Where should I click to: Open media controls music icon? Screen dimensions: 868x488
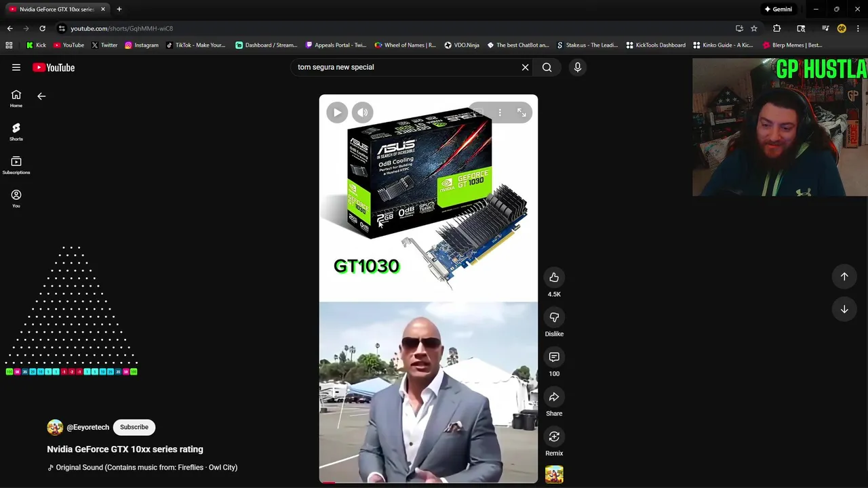point(825,28)
